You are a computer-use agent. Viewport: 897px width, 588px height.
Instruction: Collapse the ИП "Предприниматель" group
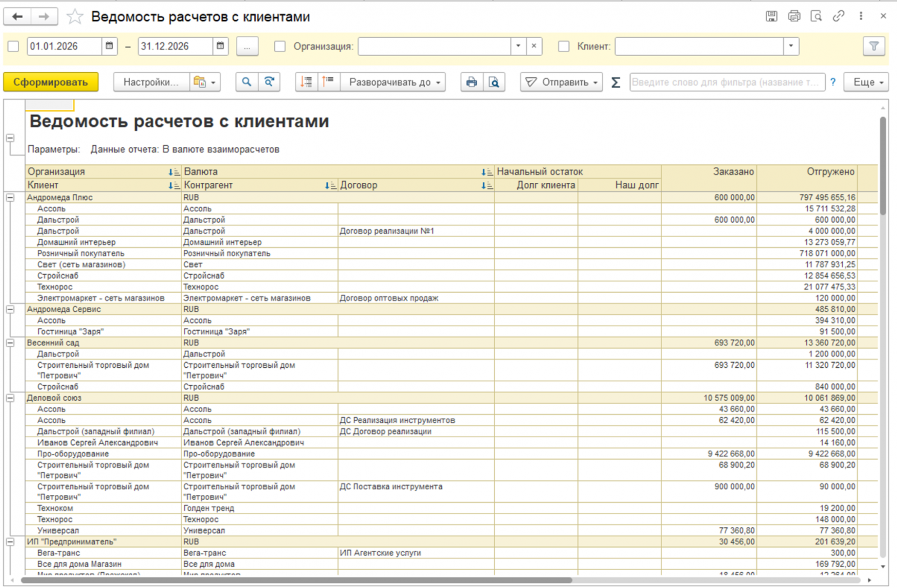tap(10, 541)
